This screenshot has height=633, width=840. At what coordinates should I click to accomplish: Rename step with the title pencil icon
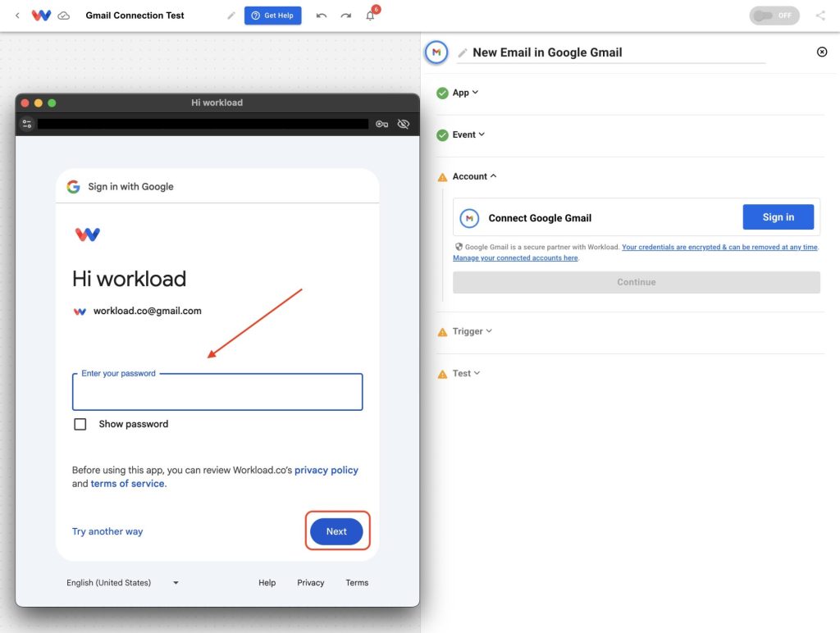[463, 52]
